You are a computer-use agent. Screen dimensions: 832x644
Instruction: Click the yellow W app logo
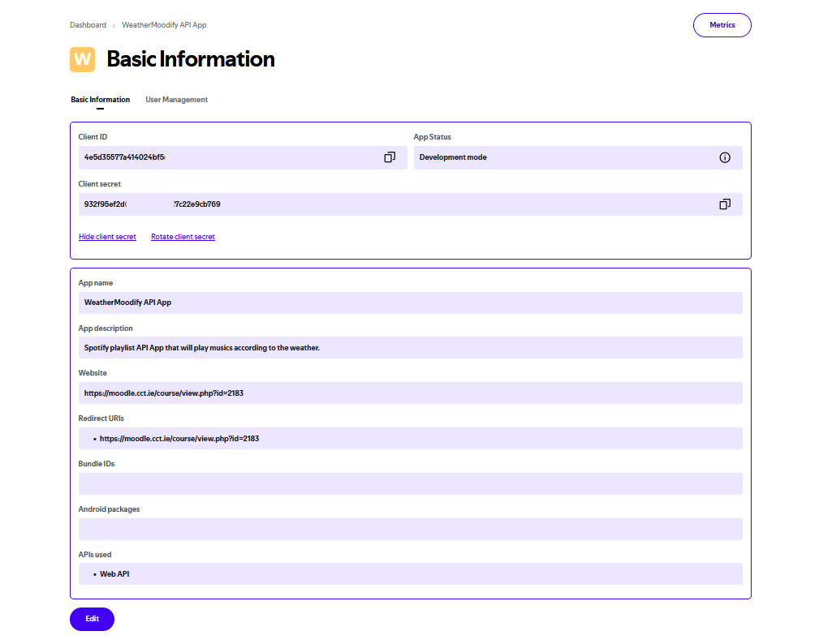click(82, 59)
